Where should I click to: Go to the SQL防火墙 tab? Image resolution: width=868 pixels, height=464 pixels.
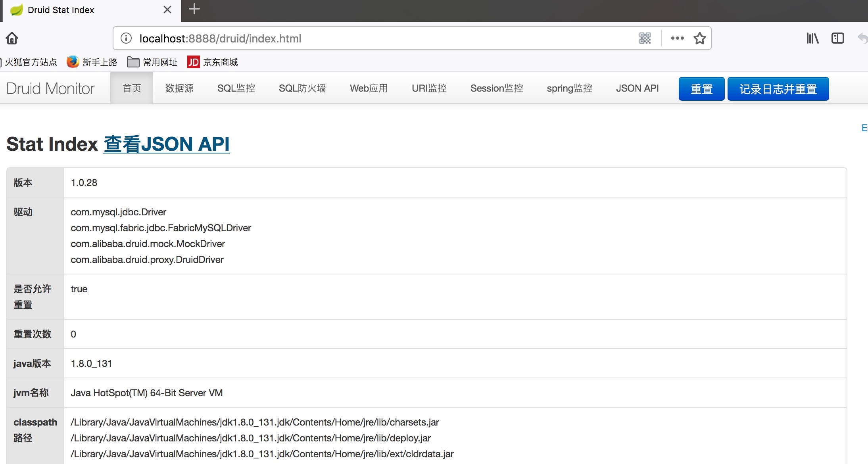302,88
